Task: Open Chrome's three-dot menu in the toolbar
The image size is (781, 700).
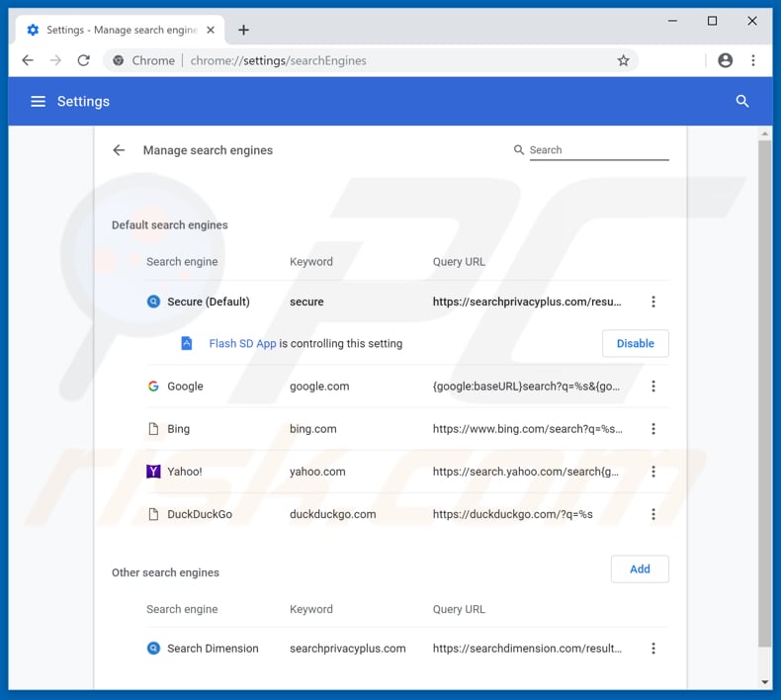Action: (753, 60)
